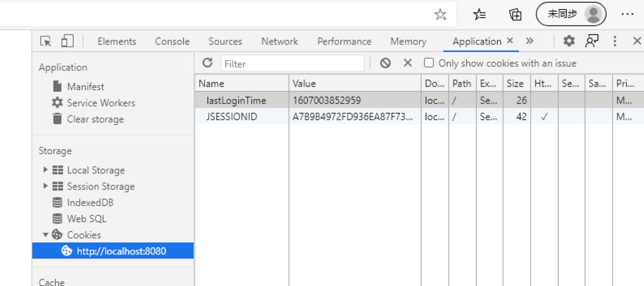
Task: Clear all cookies with the block icon
Action: pos(385,63)
